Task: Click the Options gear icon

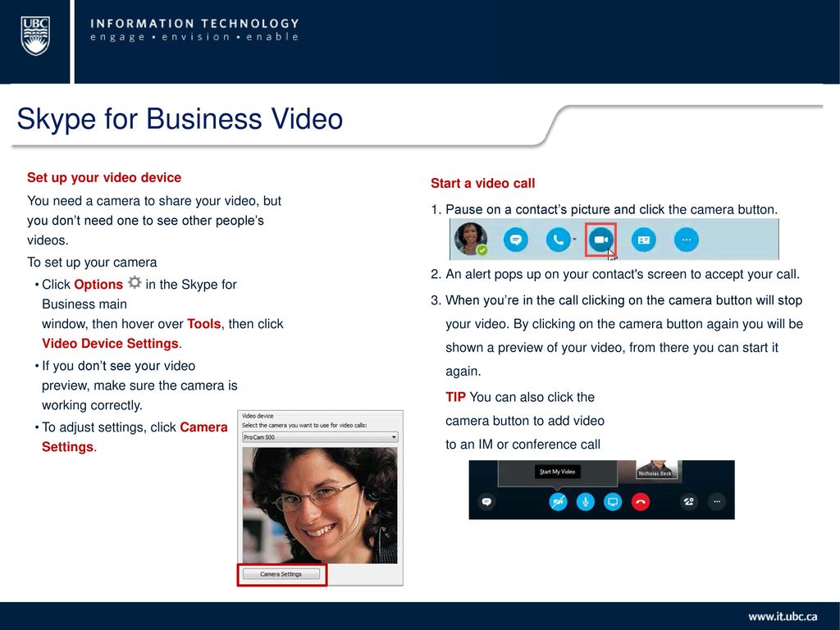Action: tap(135, 282)
